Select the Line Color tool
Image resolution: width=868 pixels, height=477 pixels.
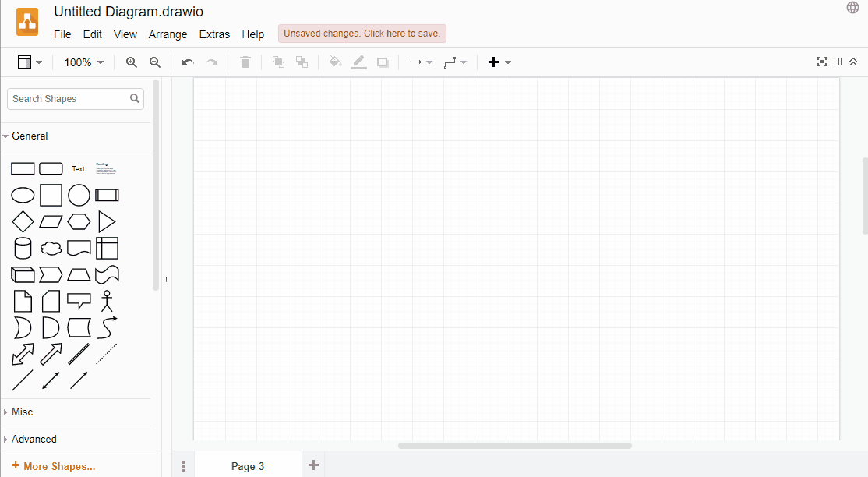tap(358, 62)
